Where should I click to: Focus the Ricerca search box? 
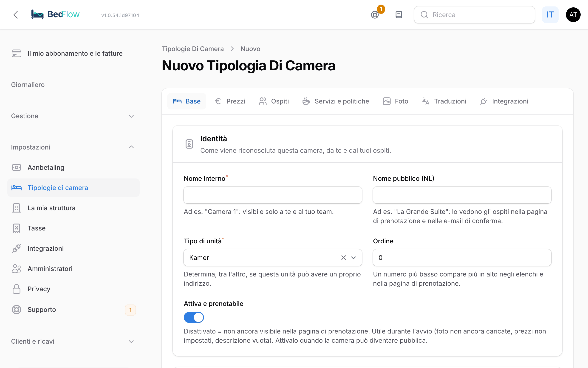coord(474,14)
